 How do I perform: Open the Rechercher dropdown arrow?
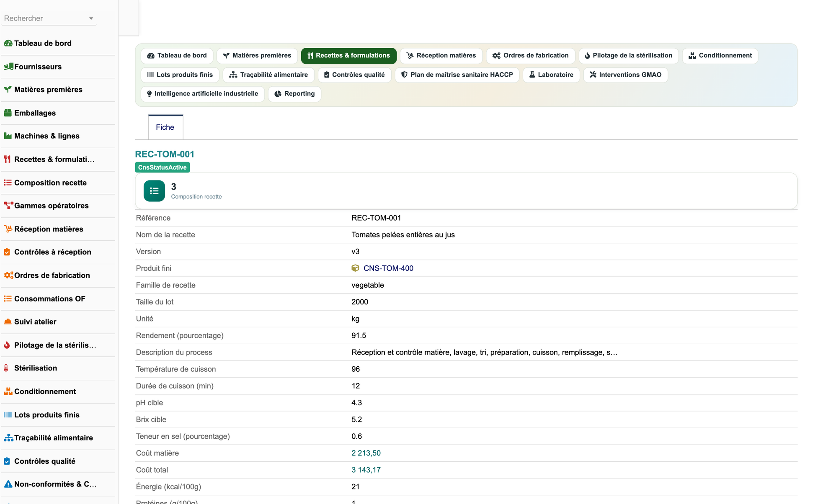pyautogui.click(x=91, y=18)
